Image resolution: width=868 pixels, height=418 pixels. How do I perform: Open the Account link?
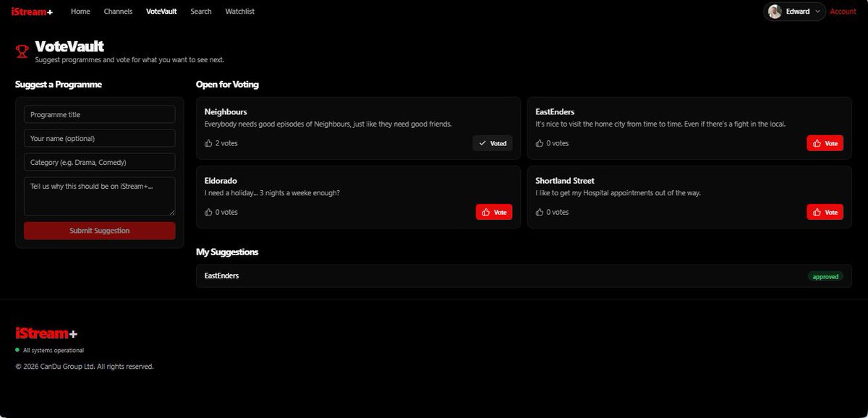pos(843,12)
